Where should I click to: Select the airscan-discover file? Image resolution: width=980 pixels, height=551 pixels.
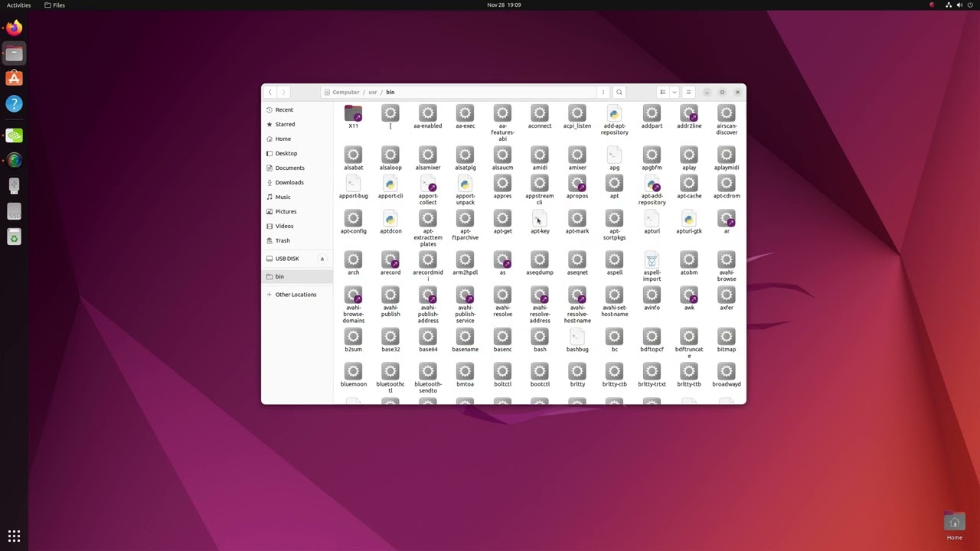727,120
